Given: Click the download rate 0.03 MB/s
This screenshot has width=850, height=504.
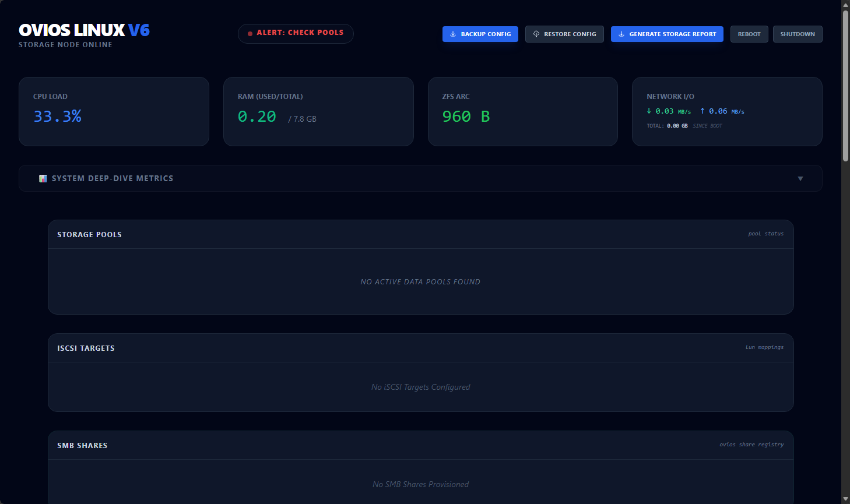Looking at the screenshot, I should tap(673, 111).
